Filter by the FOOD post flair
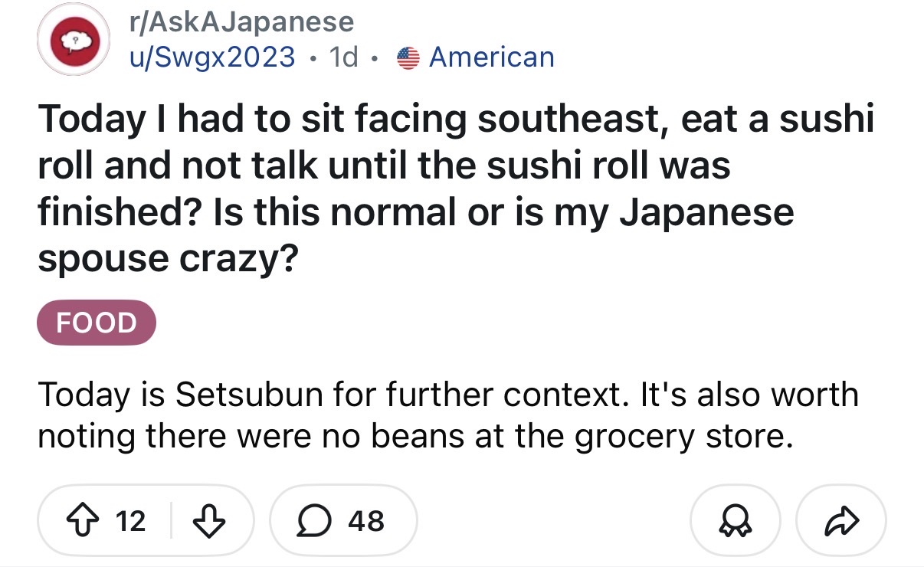The image size is (924, 567). tap(97, 323)
